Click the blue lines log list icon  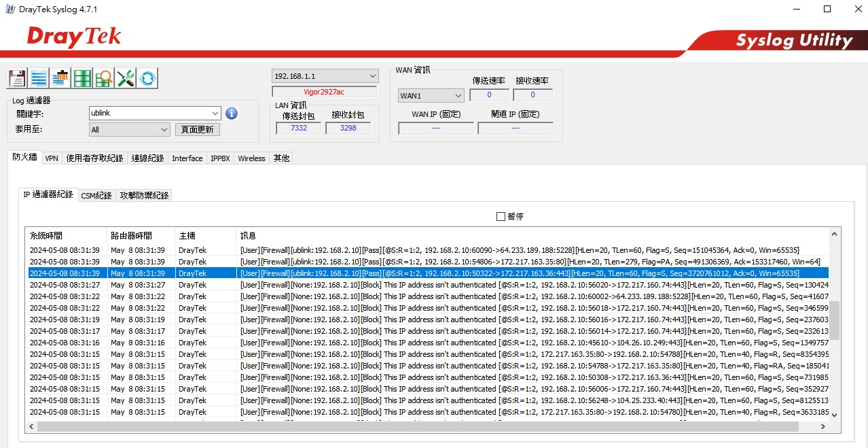pos(39,78)
